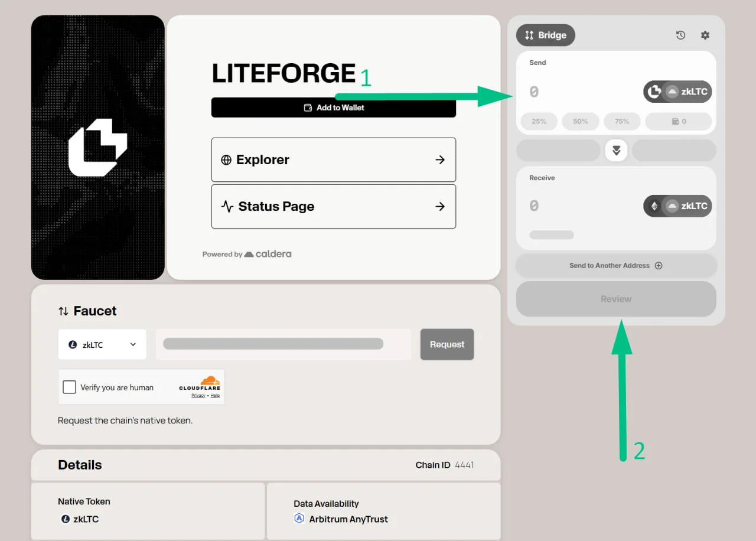Viewport: 756px width, 541px height.
Task: Click the LiteForge logo thumbnail card
Action: coord(98,148)
